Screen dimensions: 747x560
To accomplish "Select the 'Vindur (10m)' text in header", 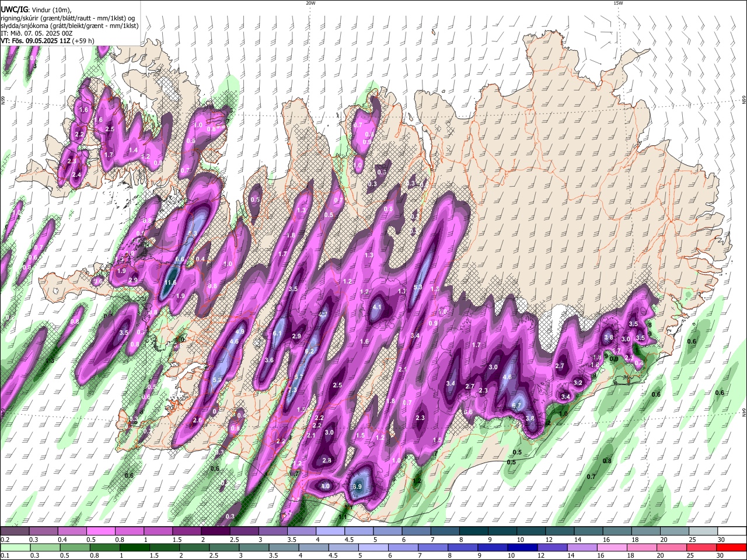I will click(x=51, y=9).
